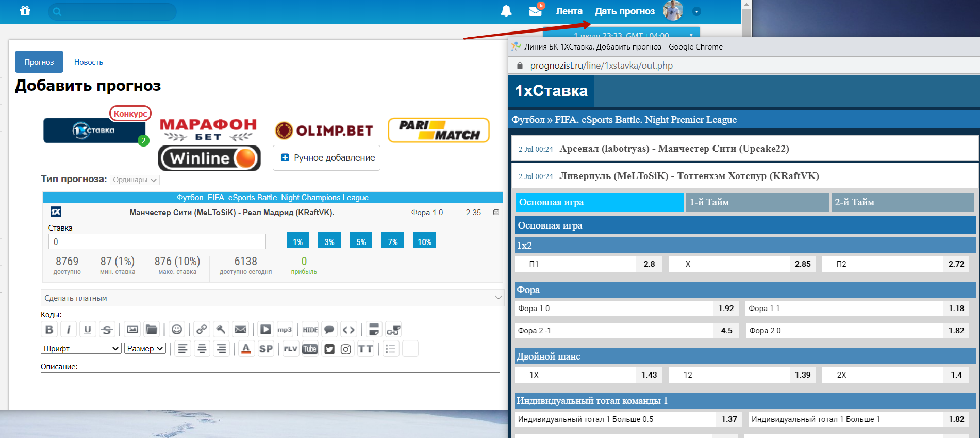Click the user avatar thumbnail
Viewport: 980px width, 438px height.
point(673,10)
